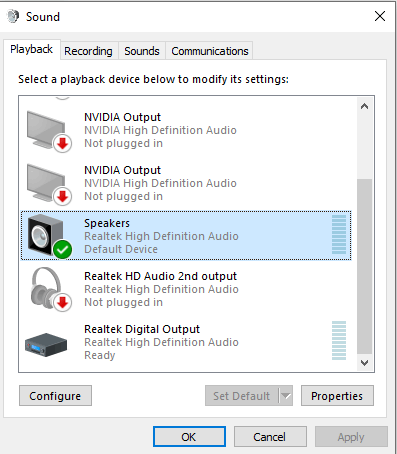Open the Set Default dropdown arrow
397x454 pixels.
pyautogui.click(x=286, y=396)
